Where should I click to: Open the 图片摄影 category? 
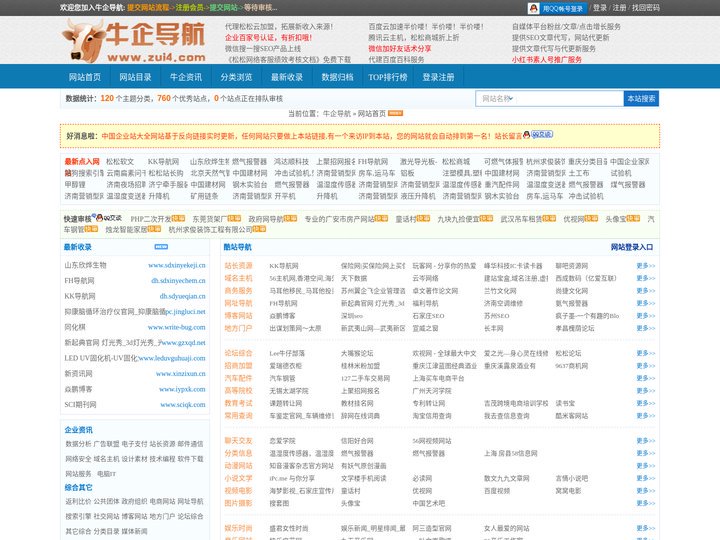(238, 503)
